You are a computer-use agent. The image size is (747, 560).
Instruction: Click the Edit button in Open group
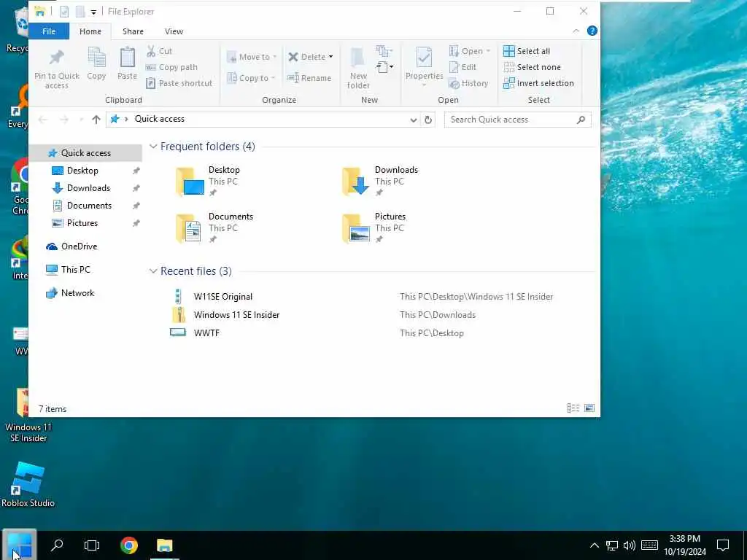pyautogui.click(x=463, y=67)
